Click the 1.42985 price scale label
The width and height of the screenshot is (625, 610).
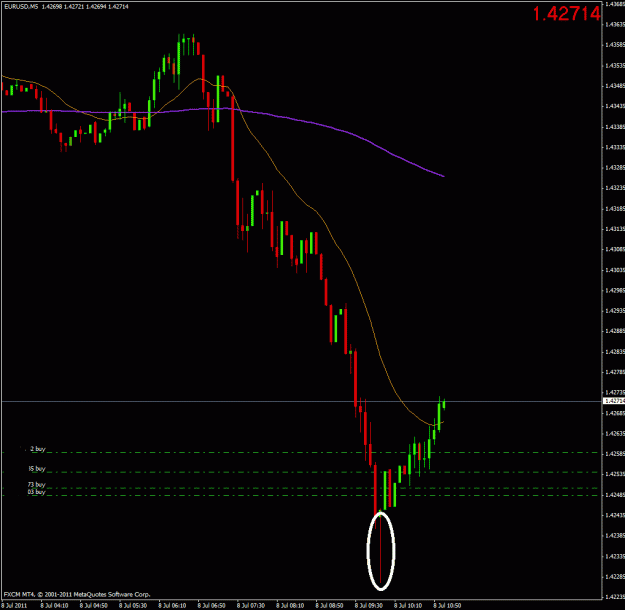(x=615, y=290)
